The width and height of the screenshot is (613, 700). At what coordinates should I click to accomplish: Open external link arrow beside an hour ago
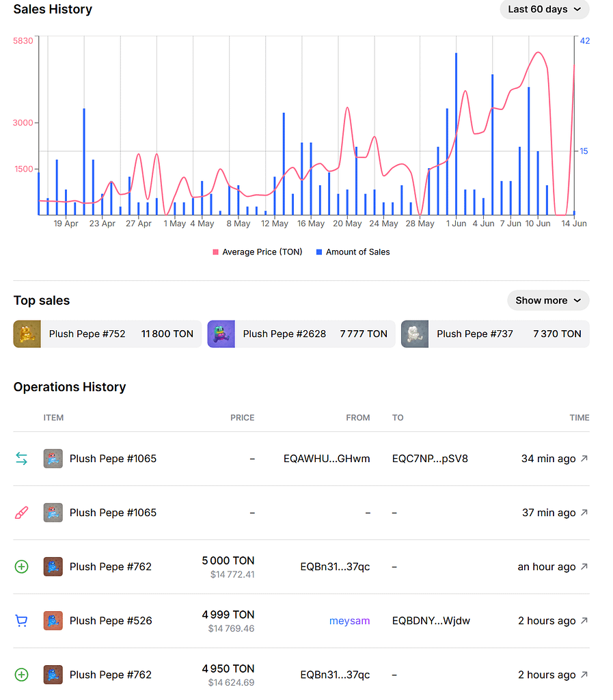584,567
